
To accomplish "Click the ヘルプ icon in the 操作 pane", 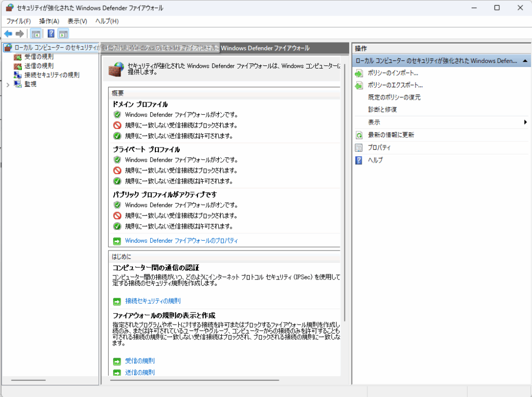I will (359, 160).
